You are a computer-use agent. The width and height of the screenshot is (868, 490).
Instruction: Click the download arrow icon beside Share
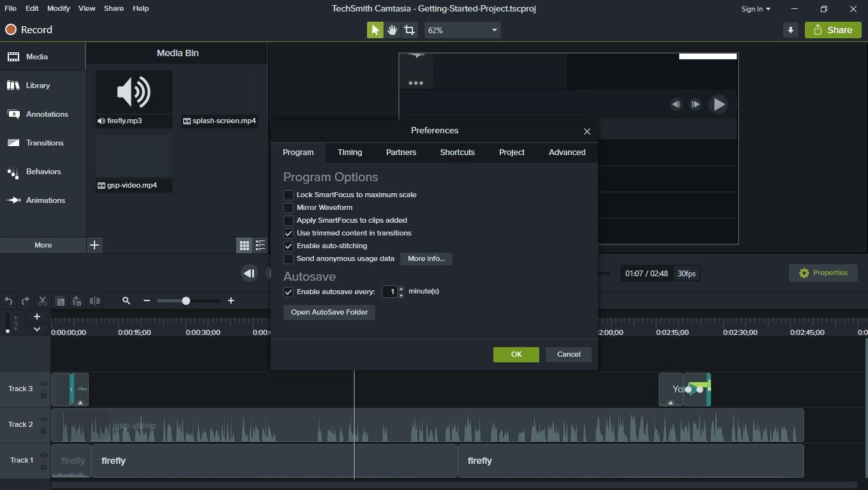click(791, 30)
